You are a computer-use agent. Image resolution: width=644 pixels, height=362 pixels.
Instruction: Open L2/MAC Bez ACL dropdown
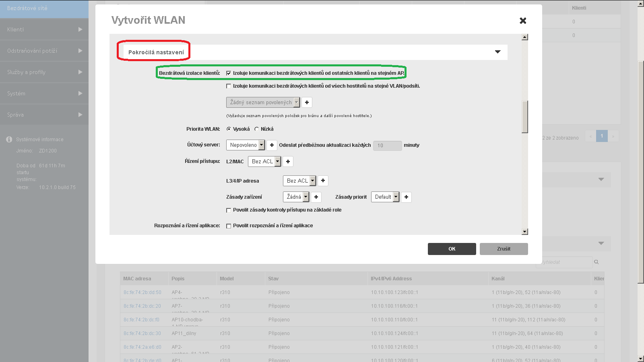(264, 162)
